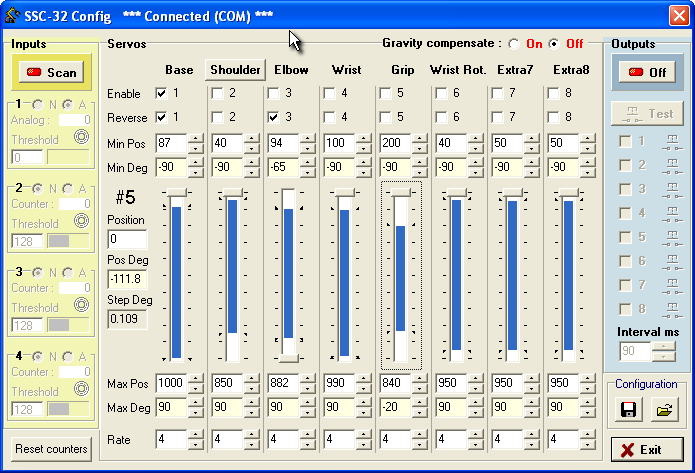
Task: Decrease Extra8 Rate with down arrow
Action: pyautogui.click(x=587, y=445)
